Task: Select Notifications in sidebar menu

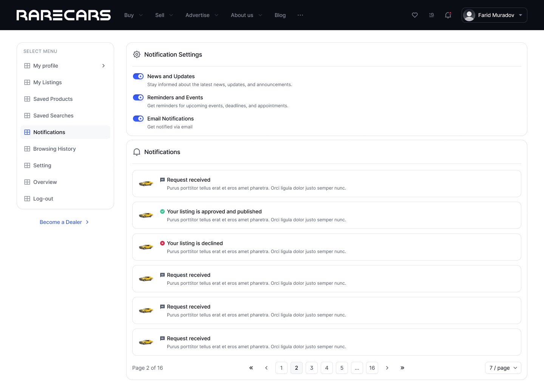Action: click(65, 132)
